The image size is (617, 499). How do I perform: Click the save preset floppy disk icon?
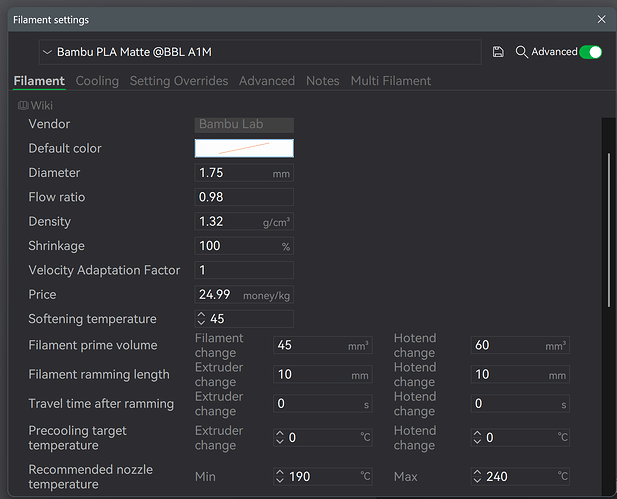(x=498, y=52)
